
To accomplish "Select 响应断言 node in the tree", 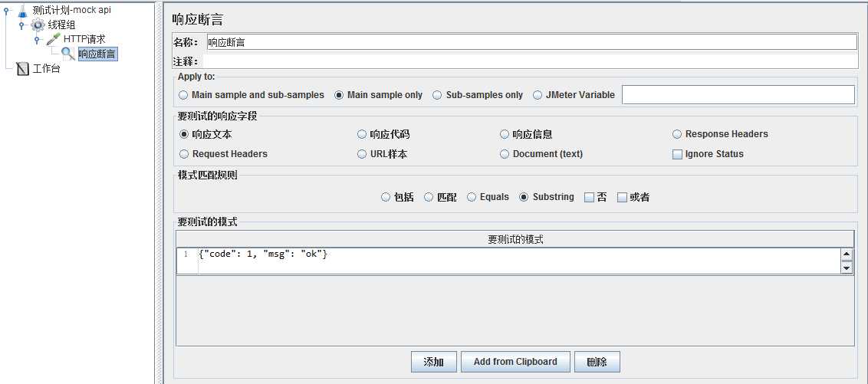I will [97, 54].
